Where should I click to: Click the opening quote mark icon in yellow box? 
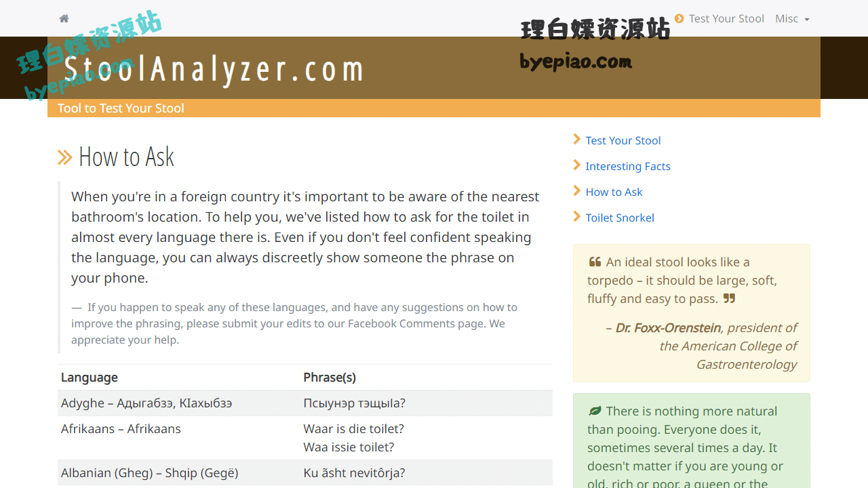[x=595, y=262]
